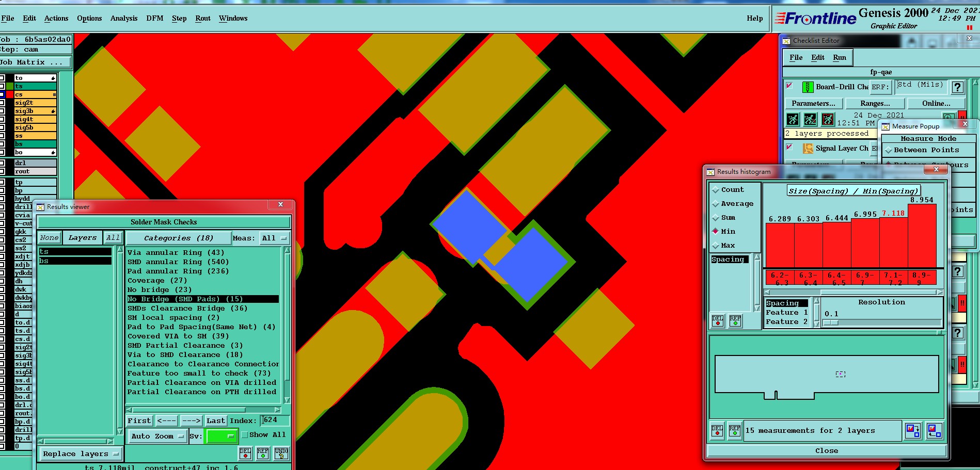
Task: Toggle Board-Drill check checkbox
Action: coord(789,86)
